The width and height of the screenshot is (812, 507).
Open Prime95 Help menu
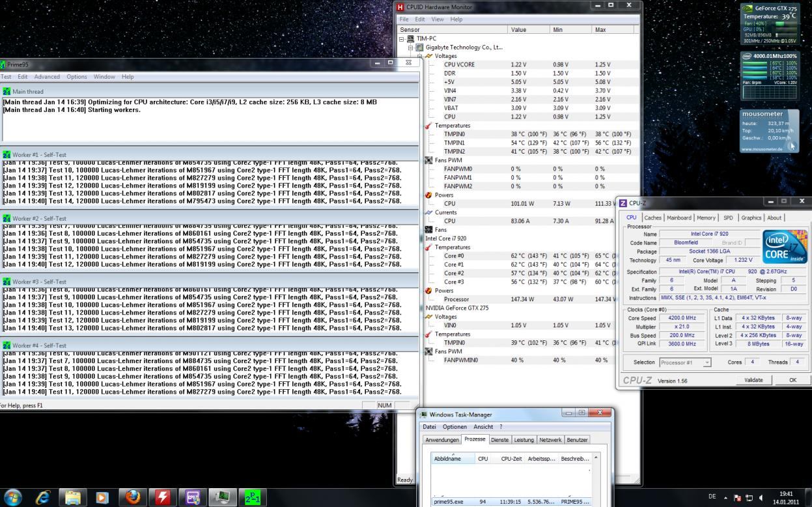click(128, 77)
